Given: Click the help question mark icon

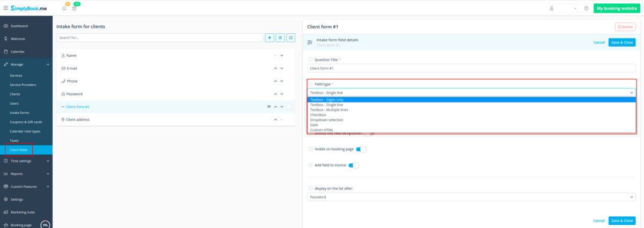Looking at the screenshot, I should (586, 9).
